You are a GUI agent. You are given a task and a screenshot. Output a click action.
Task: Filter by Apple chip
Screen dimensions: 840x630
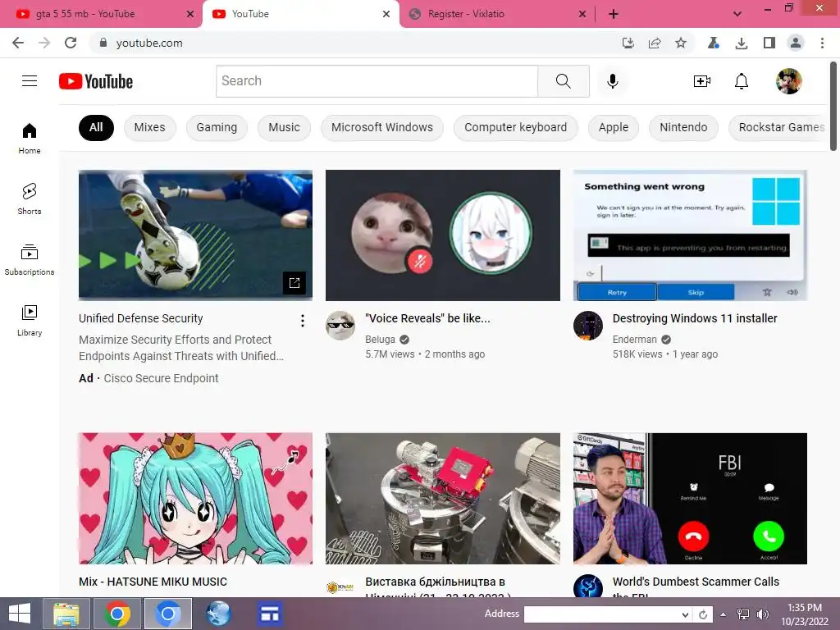click(x=614, y=127)
